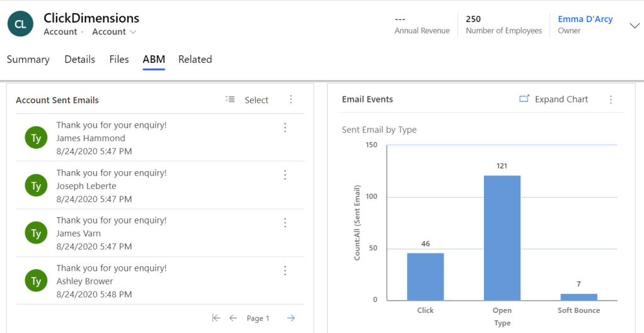Open more options for Account Sent Emails
This screenshot has width=644, height=333.
pos(290,99)
